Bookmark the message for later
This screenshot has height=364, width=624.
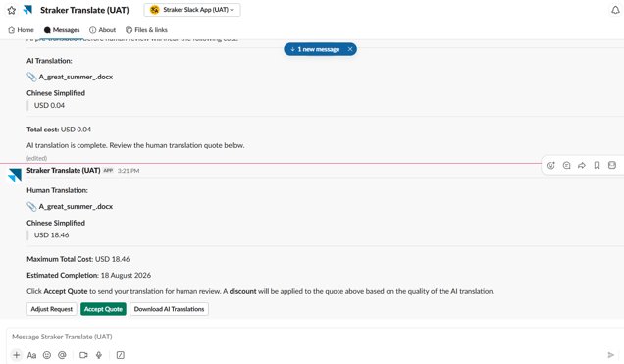597,165
